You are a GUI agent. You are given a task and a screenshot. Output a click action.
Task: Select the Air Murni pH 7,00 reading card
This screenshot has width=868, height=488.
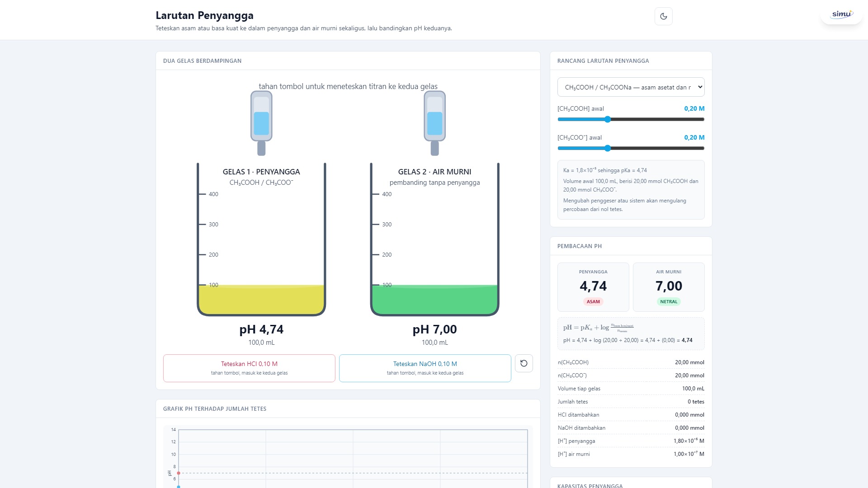(669, 287)
